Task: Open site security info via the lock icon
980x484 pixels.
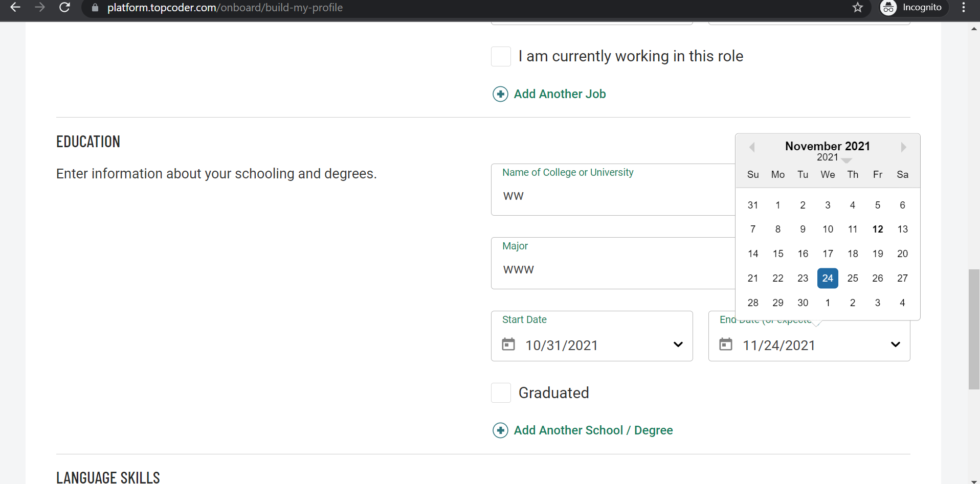Action: click(x=95, y=8)
